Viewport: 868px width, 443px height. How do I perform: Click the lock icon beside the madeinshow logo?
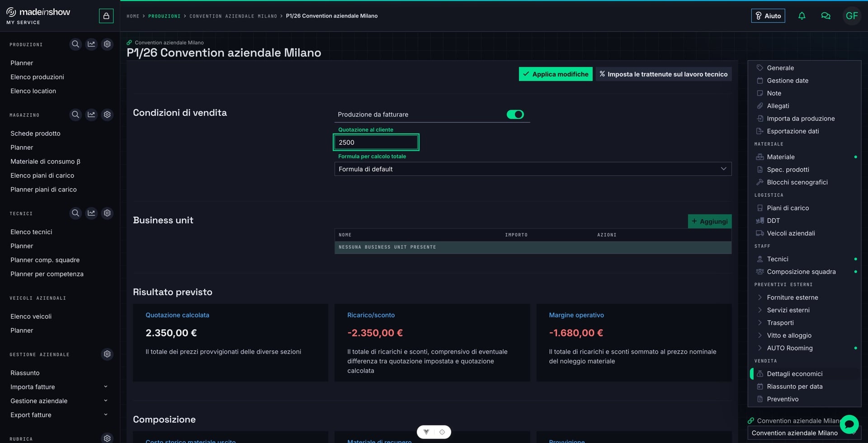tap(106, 16)
